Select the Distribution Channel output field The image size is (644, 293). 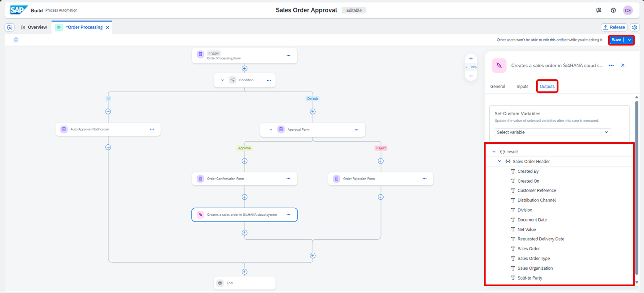[537, 201]
